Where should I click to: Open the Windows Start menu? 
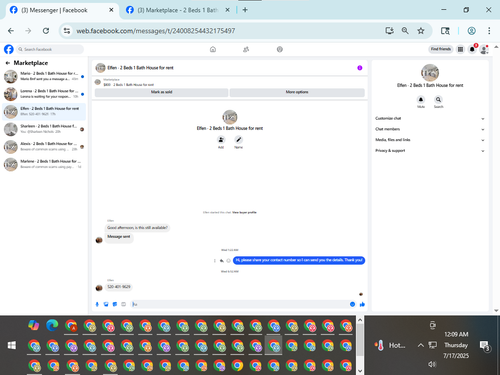click(x=12, y=345)
